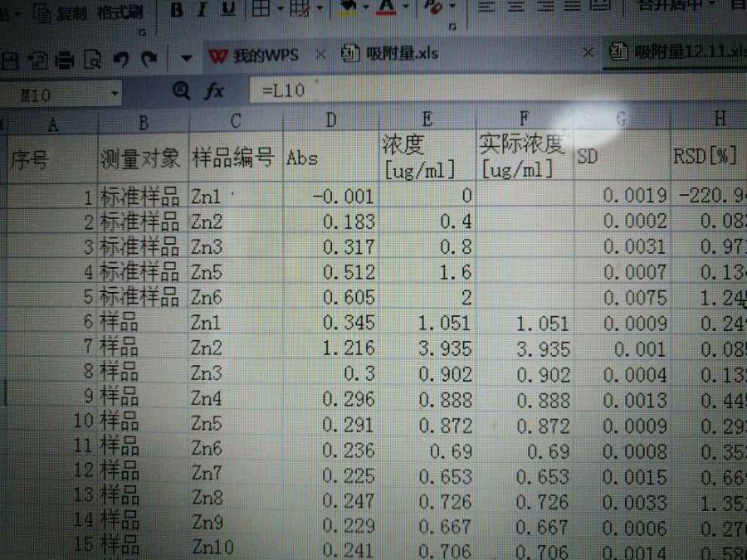Image resolution: width=747 pixels, height=560 pixels.
Task: Align text right
Action: coord(545,7)
